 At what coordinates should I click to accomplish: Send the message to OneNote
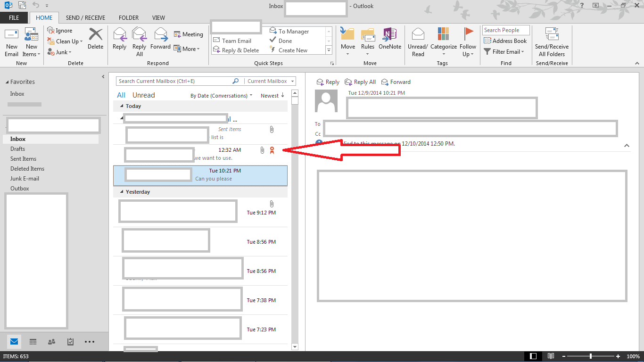tap(390, 39)
